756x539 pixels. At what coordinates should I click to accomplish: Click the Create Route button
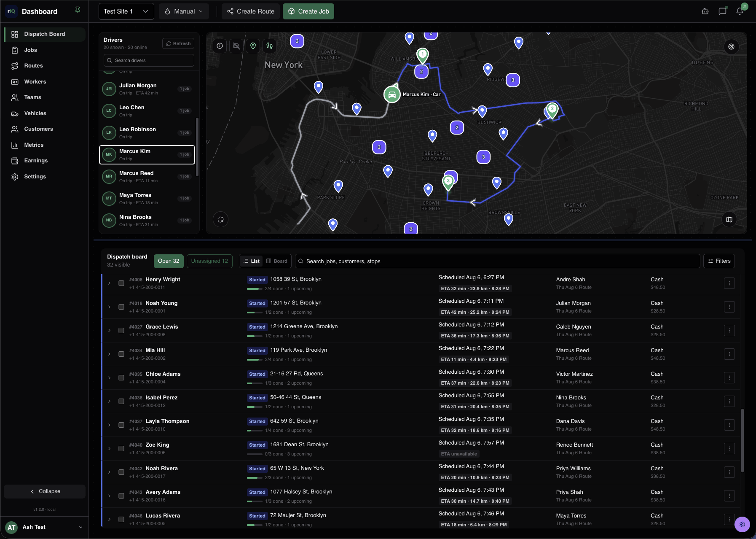pos(251,11)
